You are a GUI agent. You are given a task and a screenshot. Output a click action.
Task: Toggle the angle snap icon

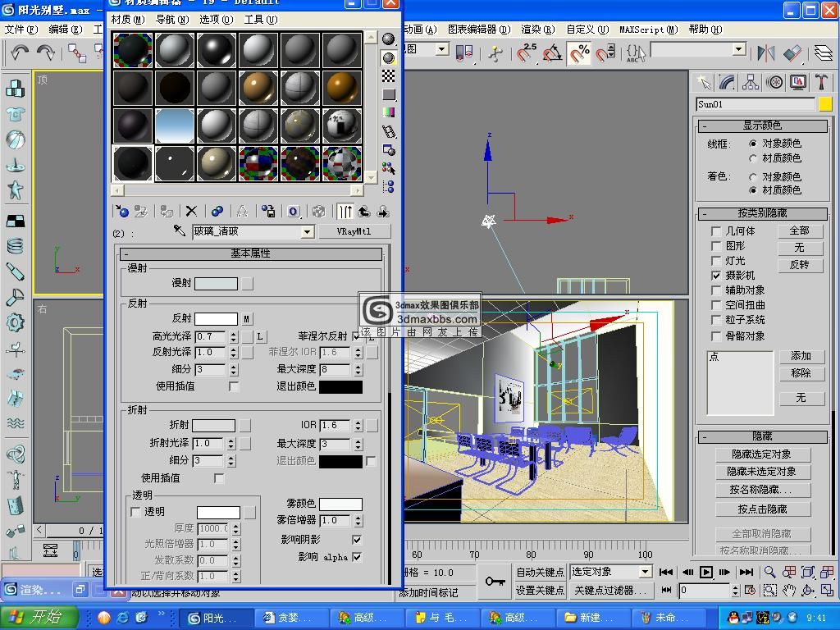coord(552,52)
